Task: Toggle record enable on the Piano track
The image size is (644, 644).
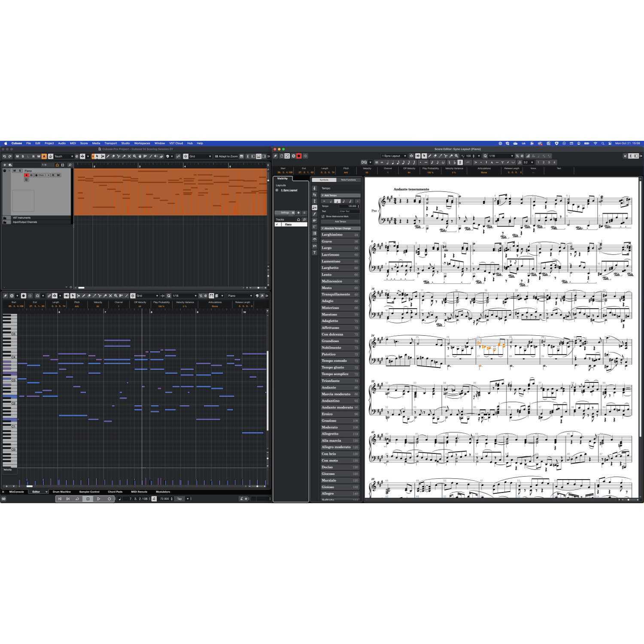Action: pyautogui.click(x=27, y=175)
